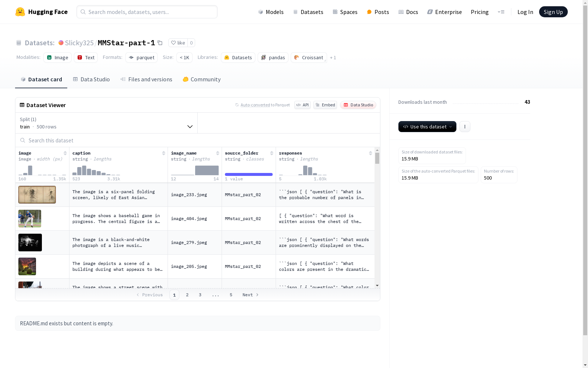588x368 pixels.
Task: Sort the caption column using its arrows
Action: pos(164,153)
